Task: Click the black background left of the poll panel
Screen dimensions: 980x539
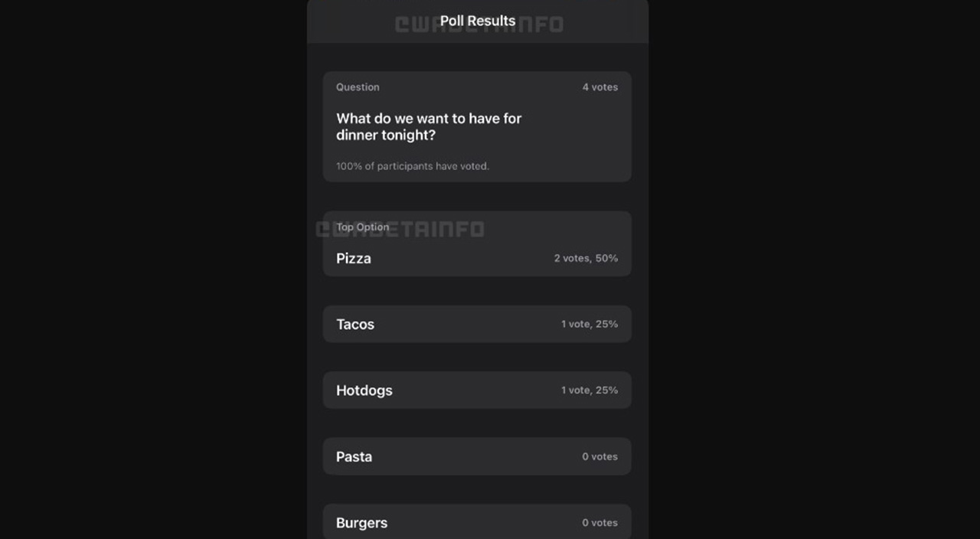Action: 153,268
